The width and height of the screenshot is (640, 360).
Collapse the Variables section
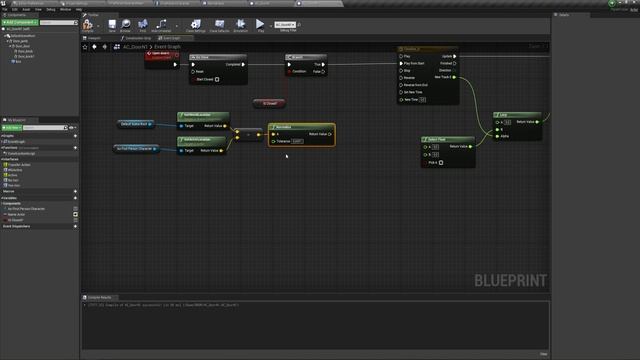pyautogui.click(x=2, y=198)
